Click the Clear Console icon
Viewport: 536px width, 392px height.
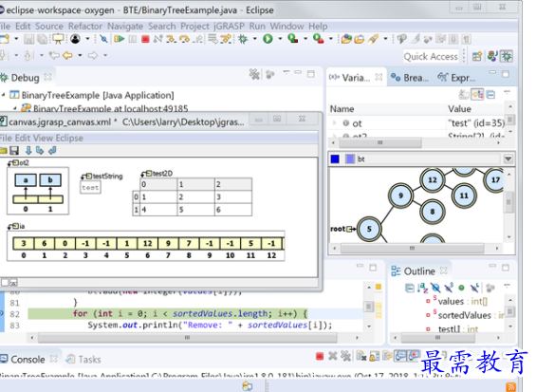tap(361, 357)
